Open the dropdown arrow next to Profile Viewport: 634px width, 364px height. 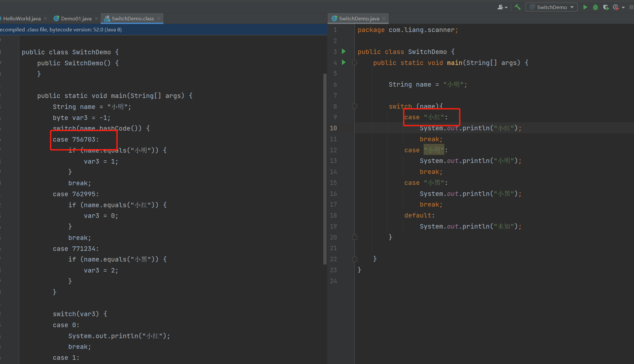pyautogui.click(x=623, y=7)
